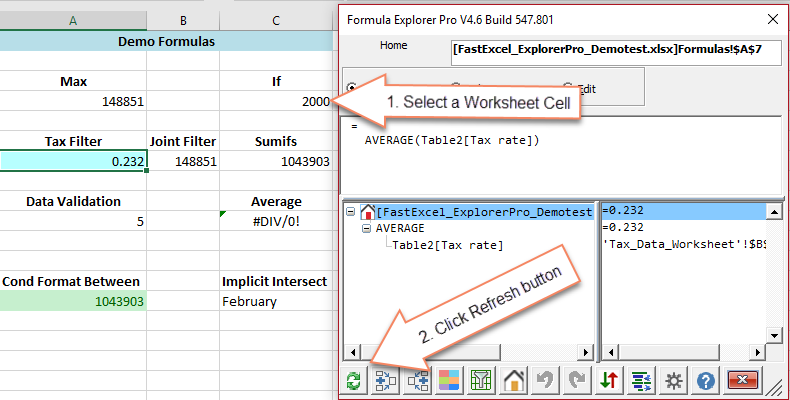Click the =0.232 value beside AVERAGE

click(x=623, y=228)
